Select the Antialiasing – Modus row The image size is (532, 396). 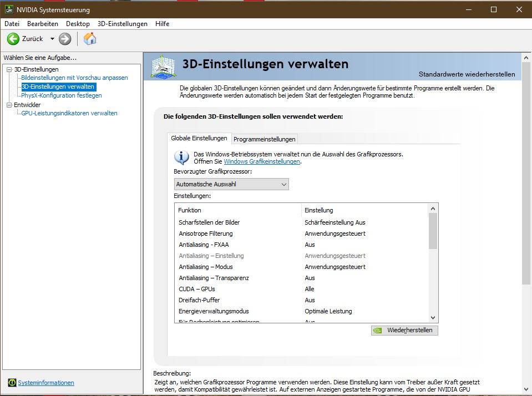301,267
